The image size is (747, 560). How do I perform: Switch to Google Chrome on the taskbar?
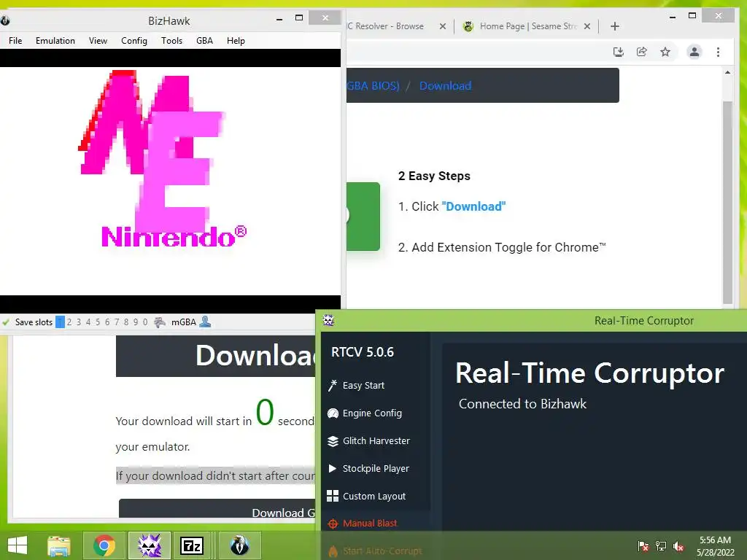[104, 545]
